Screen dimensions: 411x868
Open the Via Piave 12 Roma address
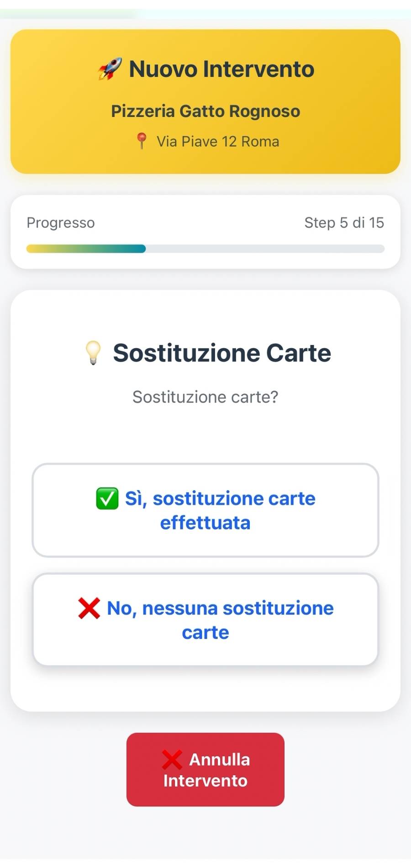click(x=218, y=142)
